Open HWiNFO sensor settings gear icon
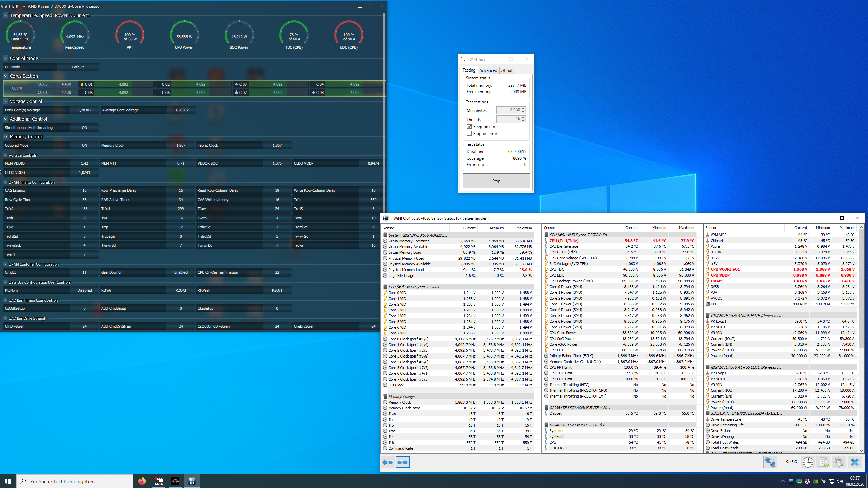Image resolution: width=868 pixels, height=488 pixels. coord(839,462)
